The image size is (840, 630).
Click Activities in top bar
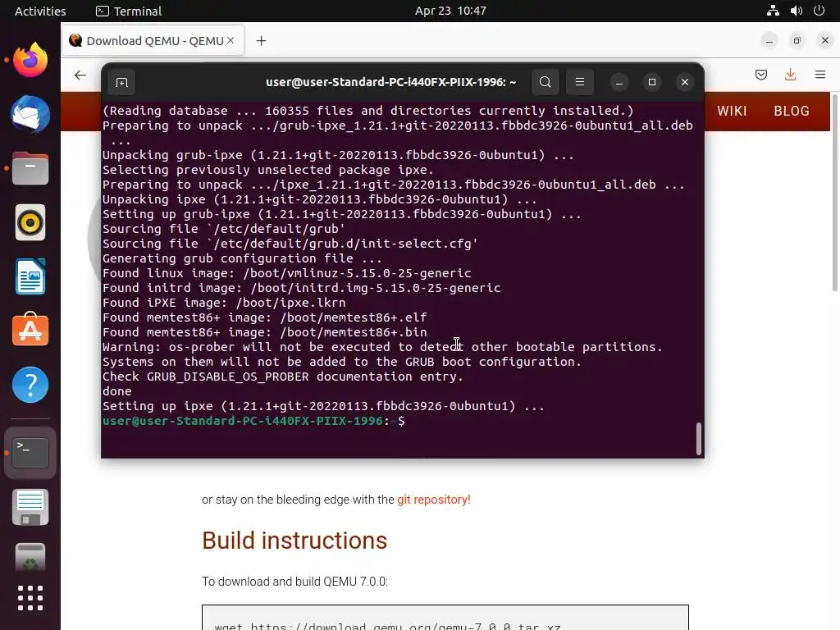(x=40, y=11)
